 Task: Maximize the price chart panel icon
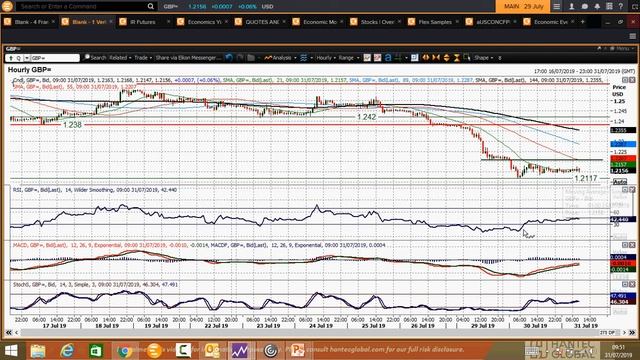tap(625, 80)
